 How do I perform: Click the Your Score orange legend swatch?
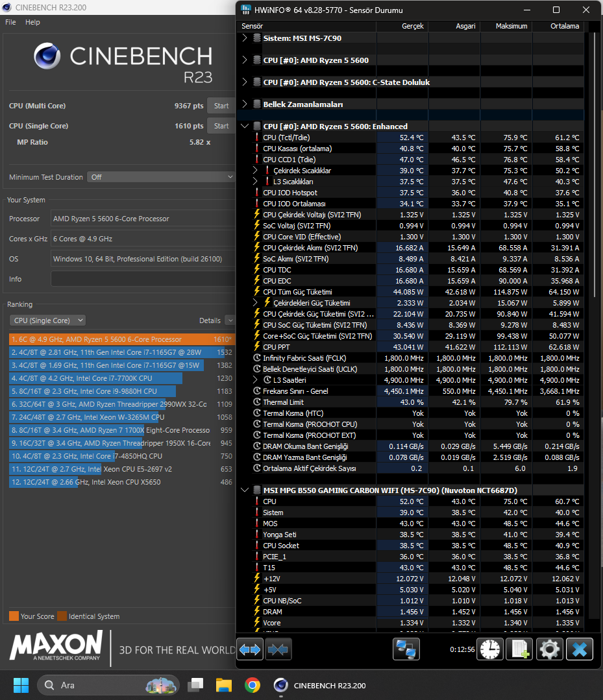click(14, 616)
